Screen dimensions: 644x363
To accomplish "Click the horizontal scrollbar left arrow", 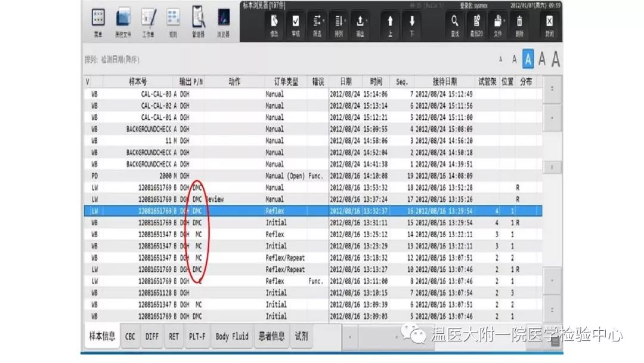I will click(x=350, y=337).
